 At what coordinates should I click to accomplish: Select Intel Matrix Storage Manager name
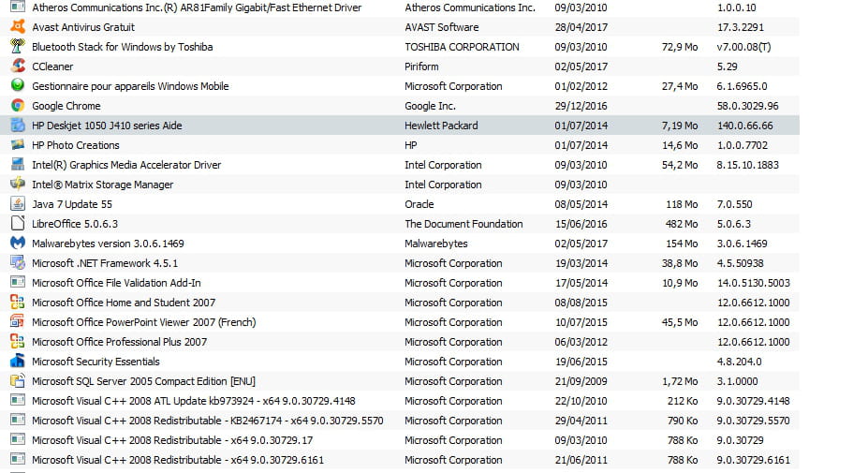(102, 185)
